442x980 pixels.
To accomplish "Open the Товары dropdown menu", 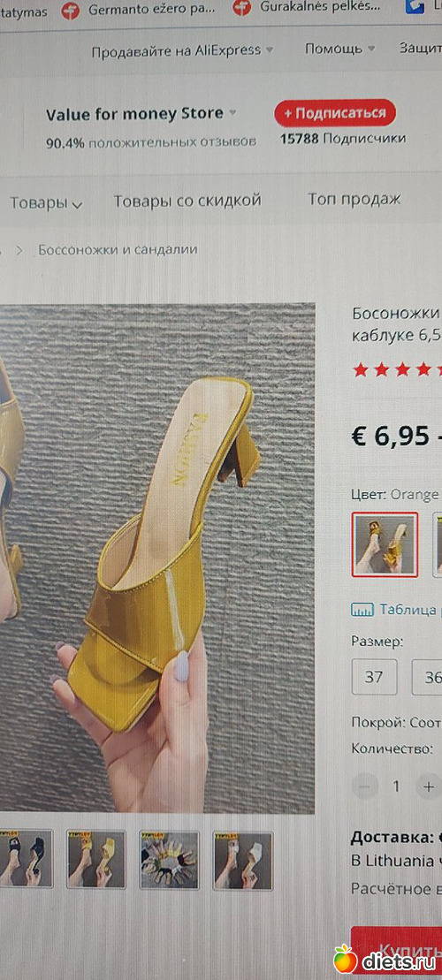I will 46,203.
